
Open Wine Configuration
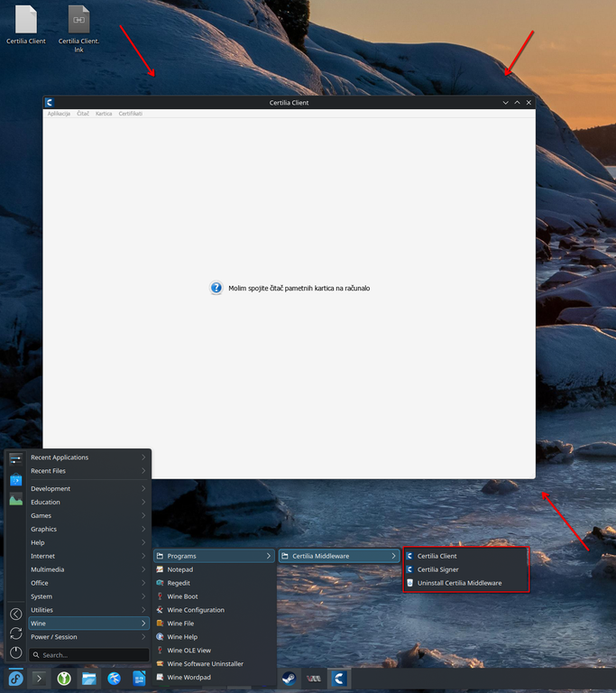tap(215, 610)
